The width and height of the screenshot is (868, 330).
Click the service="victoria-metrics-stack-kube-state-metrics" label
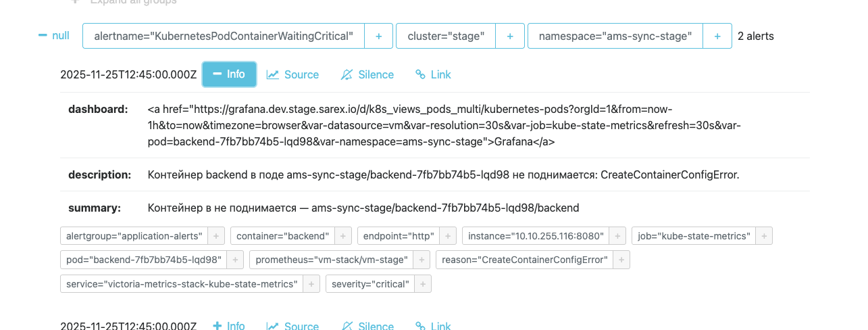182,284
